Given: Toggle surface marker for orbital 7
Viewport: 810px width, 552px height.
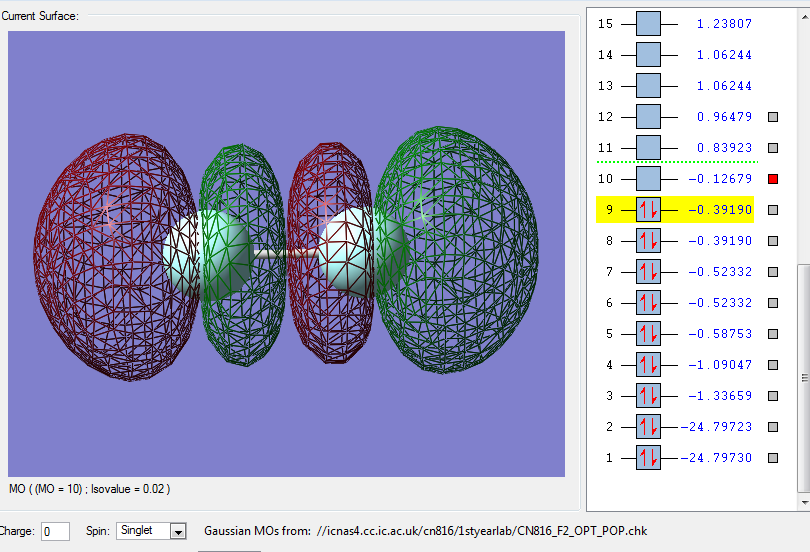Looking at the screenshot, I should [x=773, y=272].
